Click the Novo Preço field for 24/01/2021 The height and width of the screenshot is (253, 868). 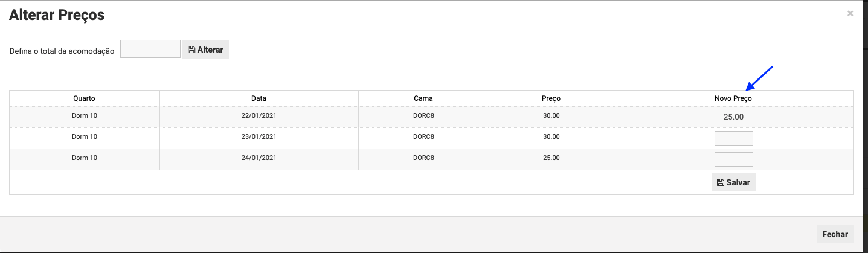(x=733, y=159)
